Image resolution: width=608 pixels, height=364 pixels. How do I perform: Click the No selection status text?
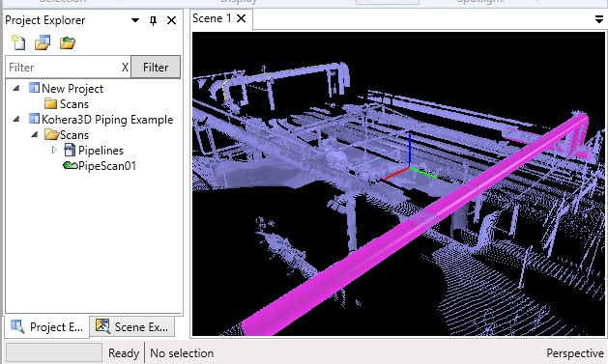pyautogui.click(x=182, y=353)
